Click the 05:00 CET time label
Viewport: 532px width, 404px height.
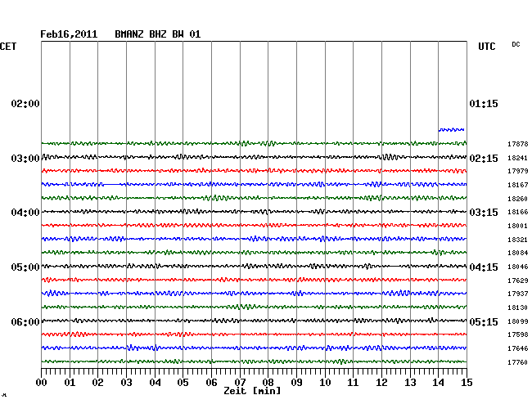[x=25, y=267]
